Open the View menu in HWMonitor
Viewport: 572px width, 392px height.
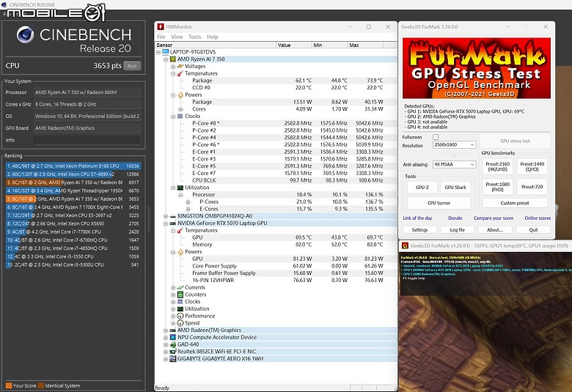coord(177,37)
